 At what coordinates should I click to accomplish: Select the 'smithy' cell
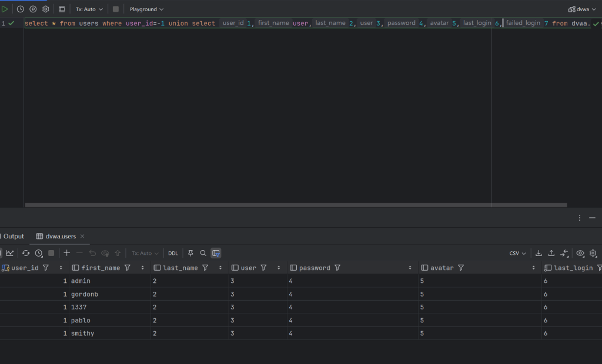click(110, 333)
